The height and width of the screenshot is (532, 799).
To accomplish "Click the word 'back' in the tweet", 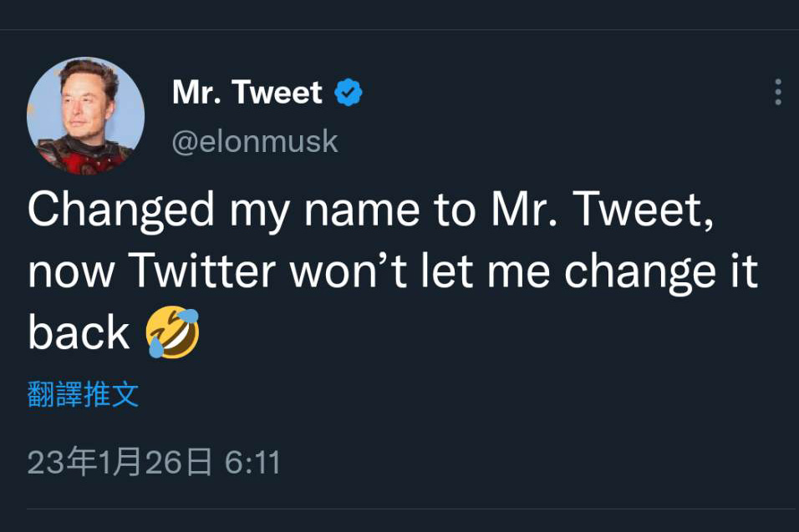I will click(79, 333).
